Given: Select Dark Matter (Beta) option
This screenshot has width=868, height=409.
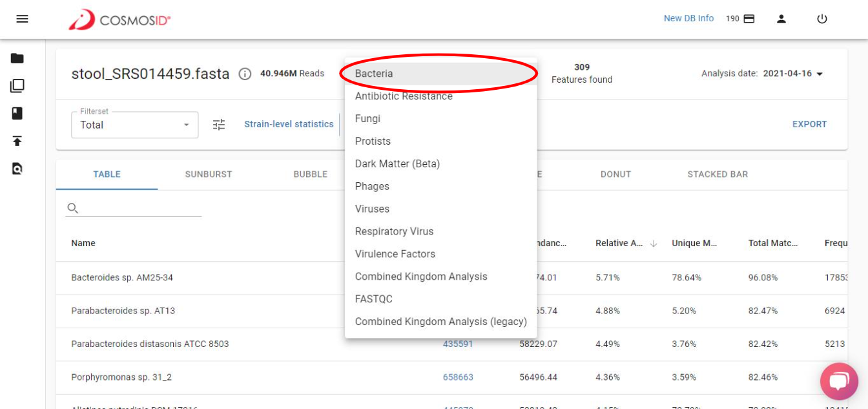Looking at the screenshot, I should pyautogui.click(x=441, y=164).
